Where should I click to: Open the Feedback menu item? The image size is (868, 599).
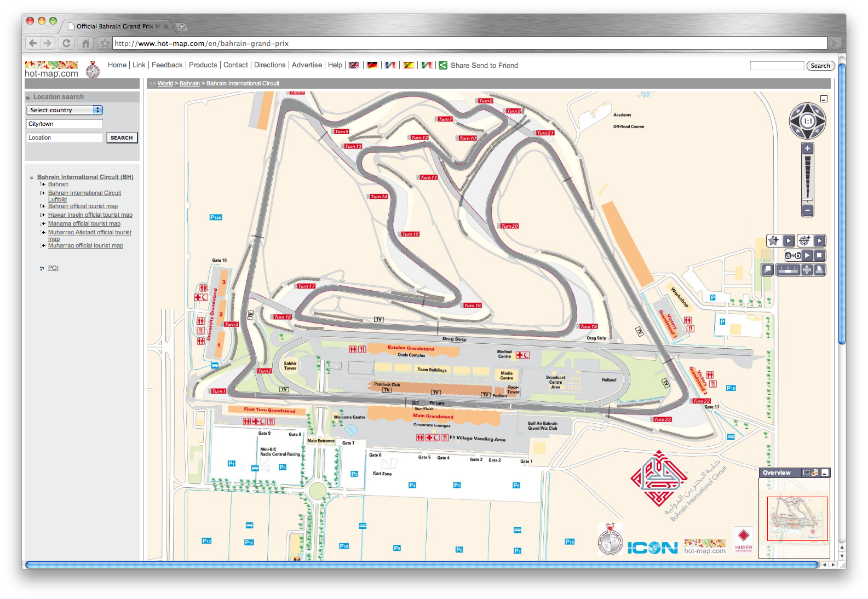point(167,65)
